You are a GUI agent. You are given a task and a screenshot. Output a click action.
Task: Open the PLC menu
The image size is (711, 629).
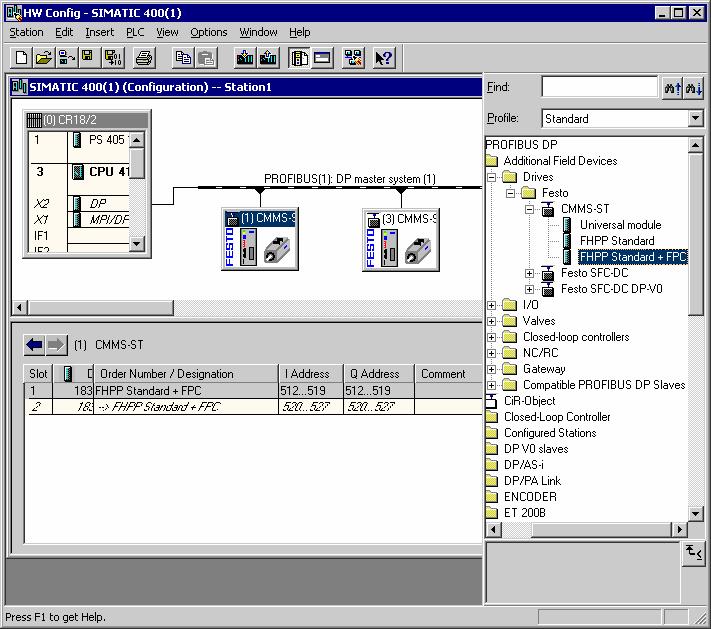pyautogui.click(x=135, y=32)
